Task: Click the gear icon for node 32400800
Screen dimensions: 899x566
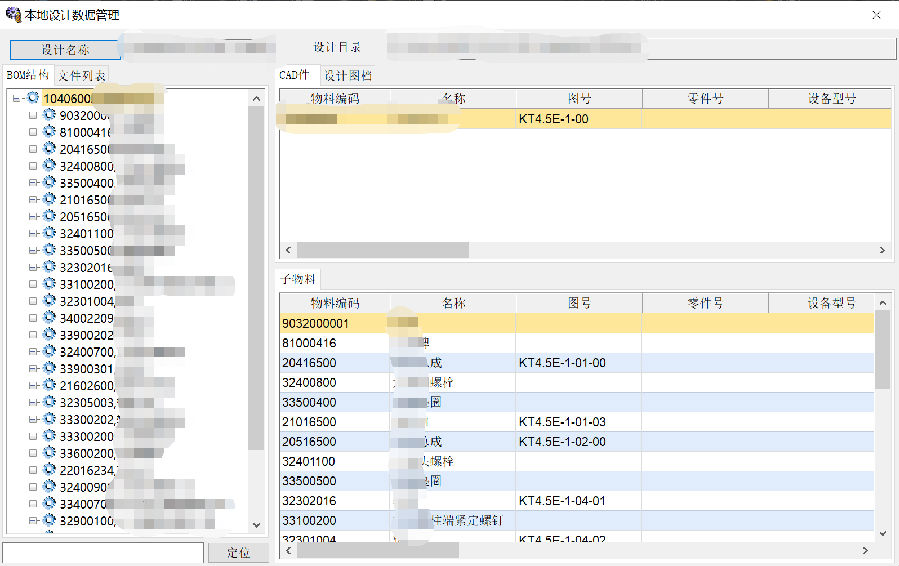Action: point(49,165)
